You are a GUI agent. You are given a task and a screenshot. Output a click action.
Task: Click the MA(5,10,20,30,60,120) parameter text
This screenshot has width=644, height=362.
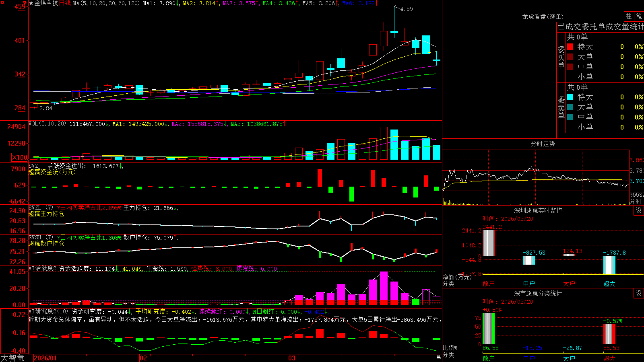coord(106,3)
